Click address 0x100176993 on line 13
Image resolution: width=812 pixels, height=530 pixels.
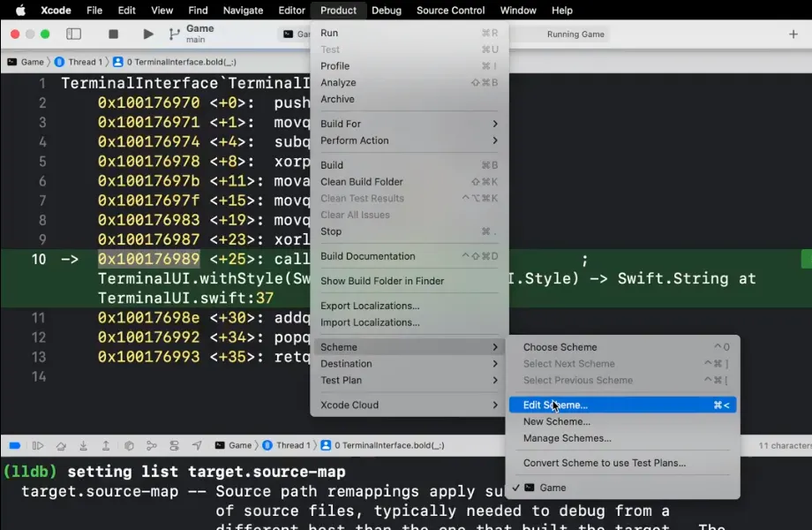coord(148,357)
